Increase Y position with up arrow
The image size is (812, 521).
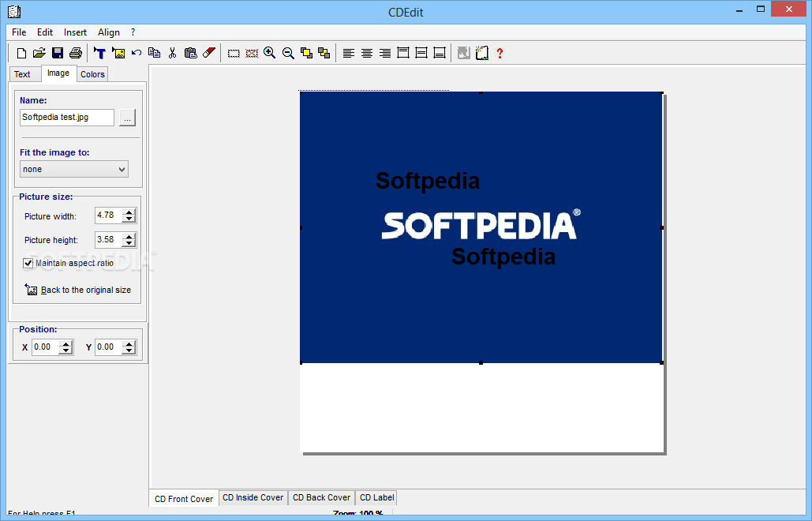(129, 344)
